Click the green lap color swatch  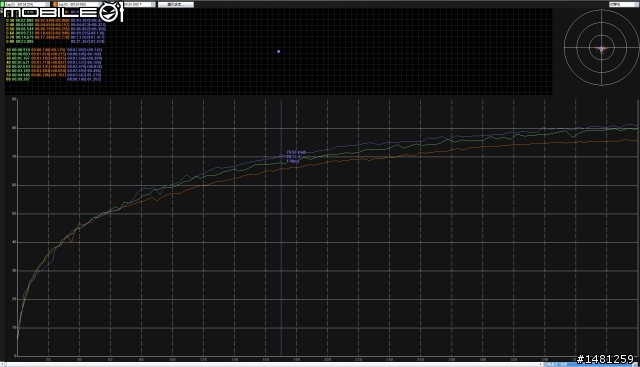coord(2,4)
